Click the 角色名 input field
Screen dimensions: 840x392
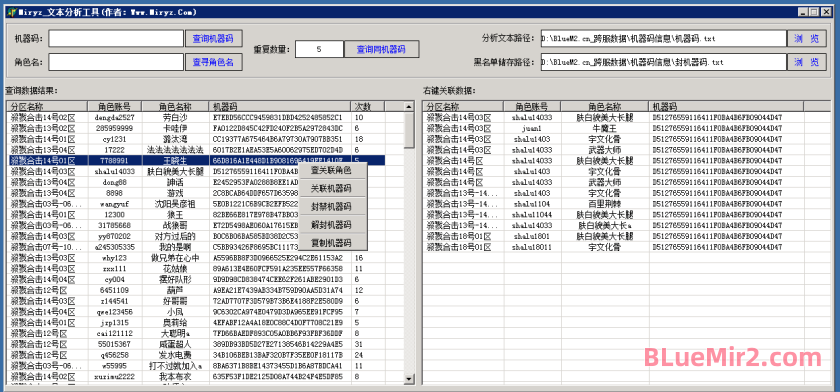(x=116, y=62)
